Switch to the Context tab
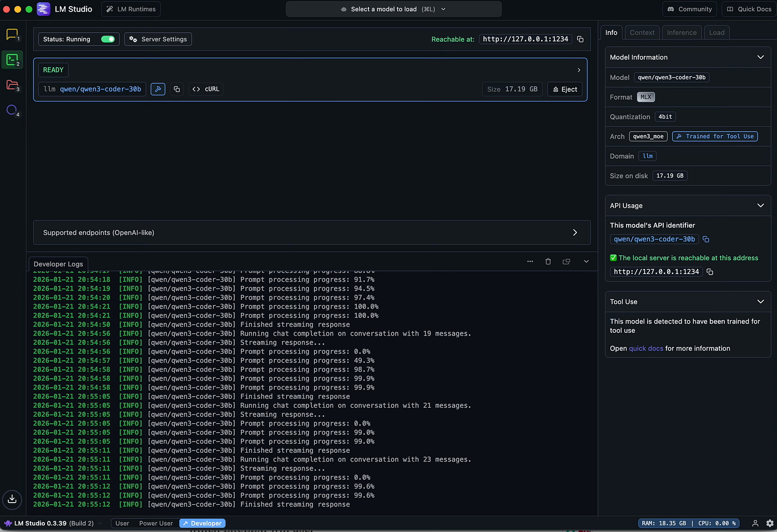The image size is (777, 532). coord(642,33)
